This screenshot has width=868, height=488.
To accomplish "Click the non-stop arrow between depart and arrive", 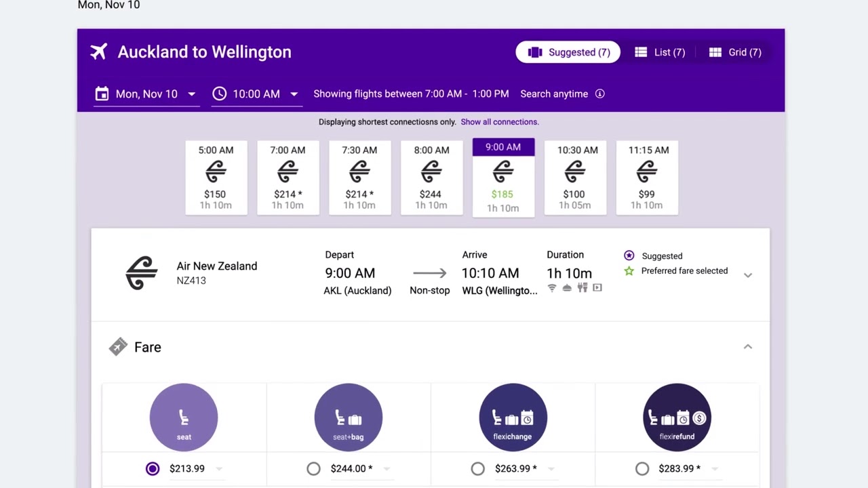I will 429,273.
